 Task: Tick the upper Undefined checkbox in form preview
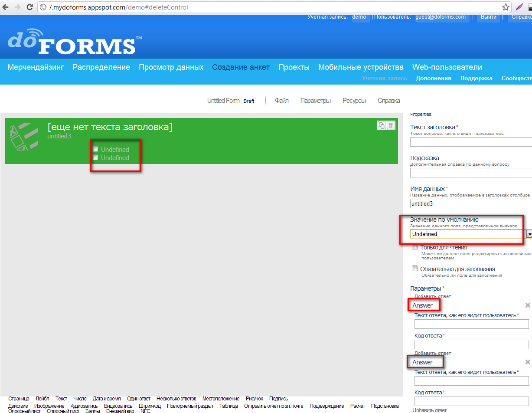[95, 149]
